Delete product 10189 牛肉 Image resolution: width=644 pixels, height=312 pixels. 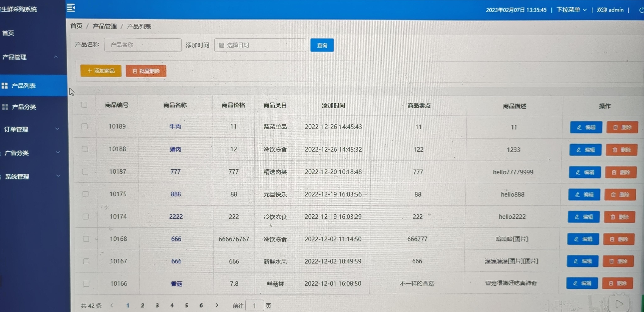(622, 127)
